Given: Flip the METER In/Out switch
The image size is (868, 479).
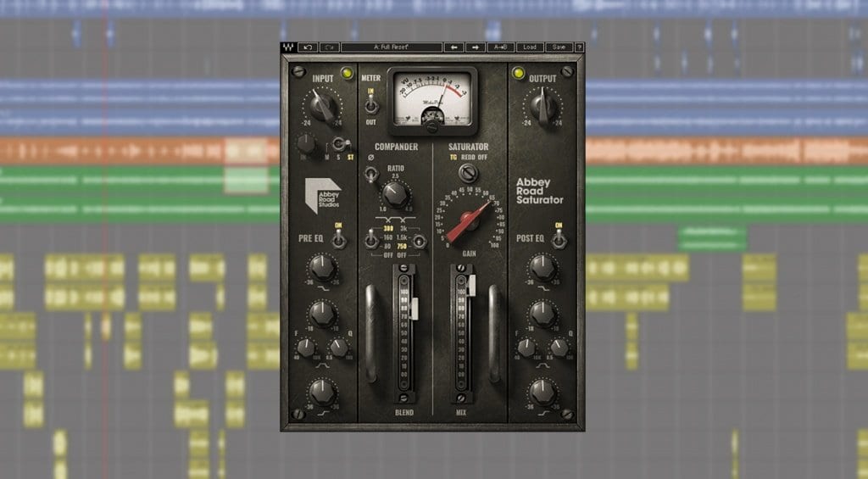Looking at the screenshot, I should [371, 105].
